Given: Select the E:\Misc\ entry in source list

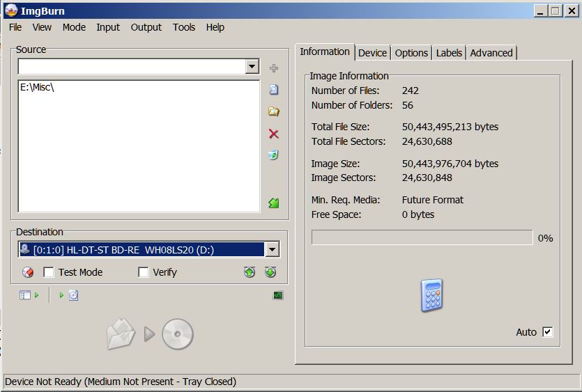Looking at the screenshot, I should click(37, 87).
